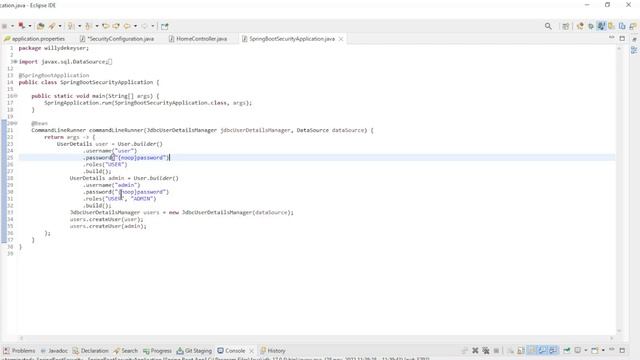640x360 pixels.
Task: Show the Declaration view tab
Action: click(x=91, y=351)
